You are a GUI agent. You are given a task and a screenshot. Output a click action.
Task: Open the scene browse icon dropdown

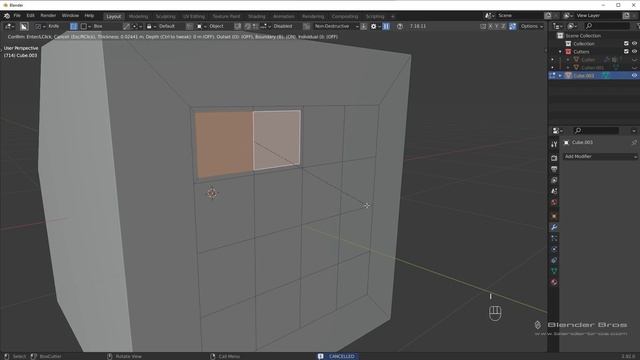[x=489, y=16]
